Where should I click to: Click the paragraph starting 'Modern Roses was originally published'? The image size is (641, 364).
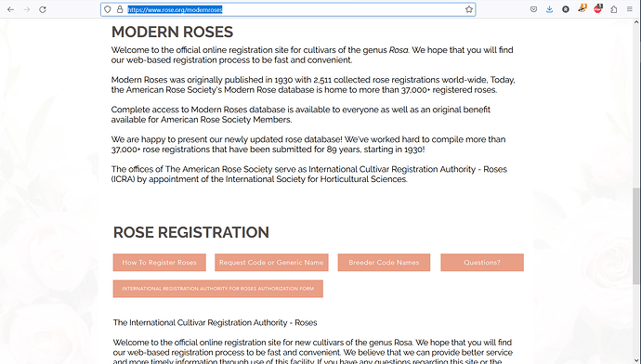click(x=313, y=84)
